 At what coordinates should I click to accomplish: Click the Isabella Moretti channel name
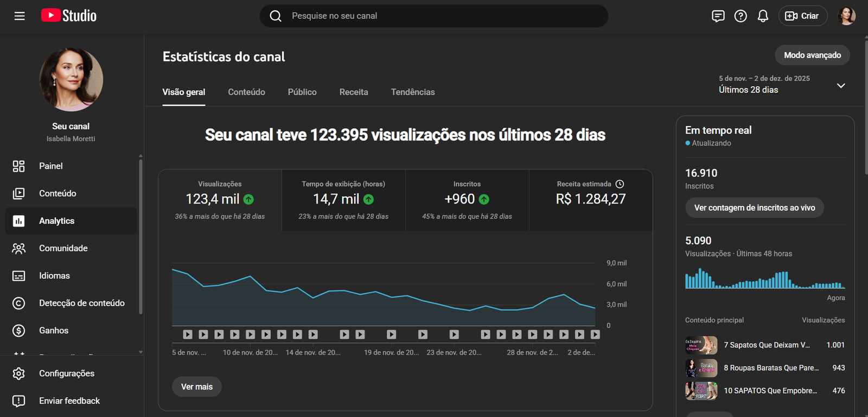click(x=71, y=139)
